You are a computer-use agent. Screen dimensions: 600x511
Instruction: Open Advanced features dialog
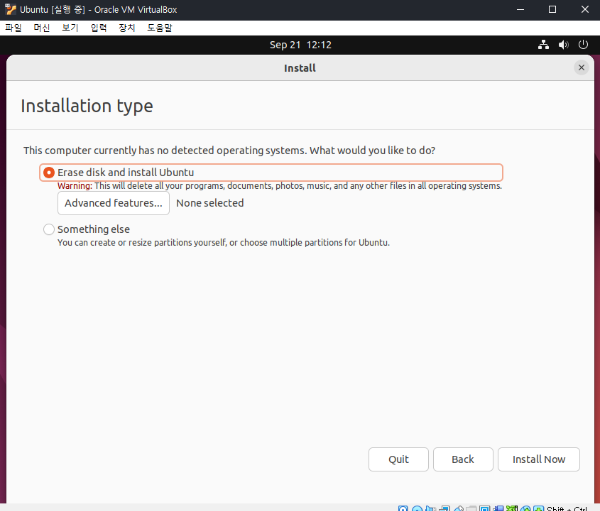click(x=113, y=203)
